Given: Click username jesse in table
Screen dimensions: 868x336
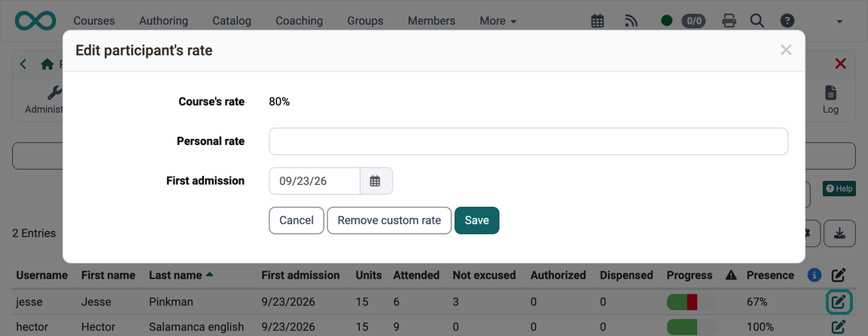Looking at the screenshot, I should point(29,302).
